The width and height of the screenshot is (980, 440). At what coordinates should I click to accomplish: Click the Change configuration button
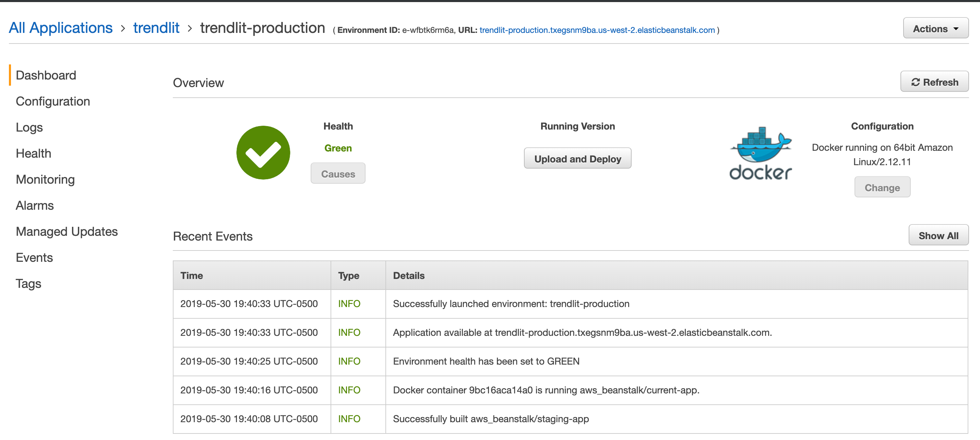pos(882,187)
